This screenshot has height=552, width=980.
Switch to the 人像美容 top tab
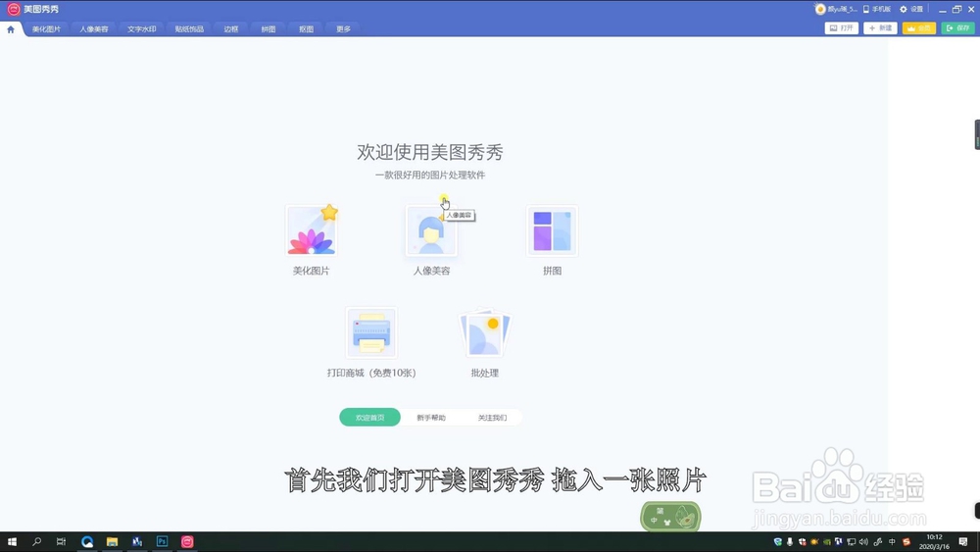94,28
